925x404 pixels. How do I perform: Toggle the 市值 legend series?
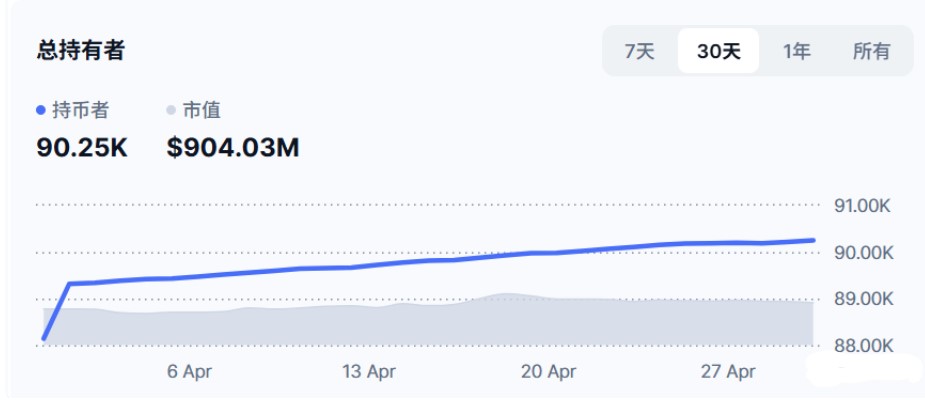click(x=194, y=110)
